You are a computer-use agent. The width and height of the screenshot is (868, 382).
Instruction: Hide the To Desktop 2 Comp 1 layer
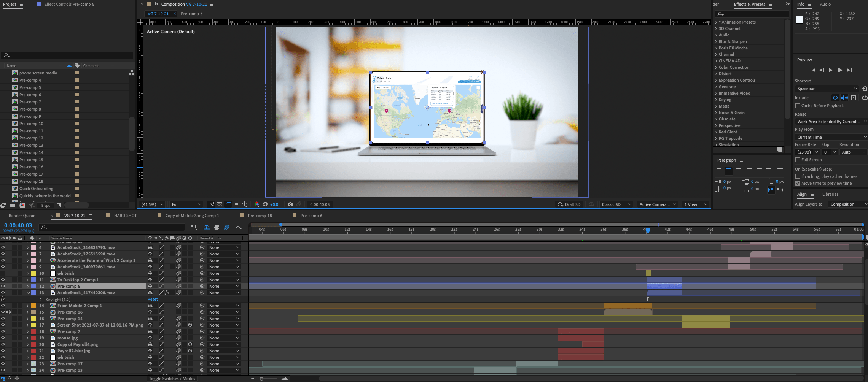click(3, 280)
